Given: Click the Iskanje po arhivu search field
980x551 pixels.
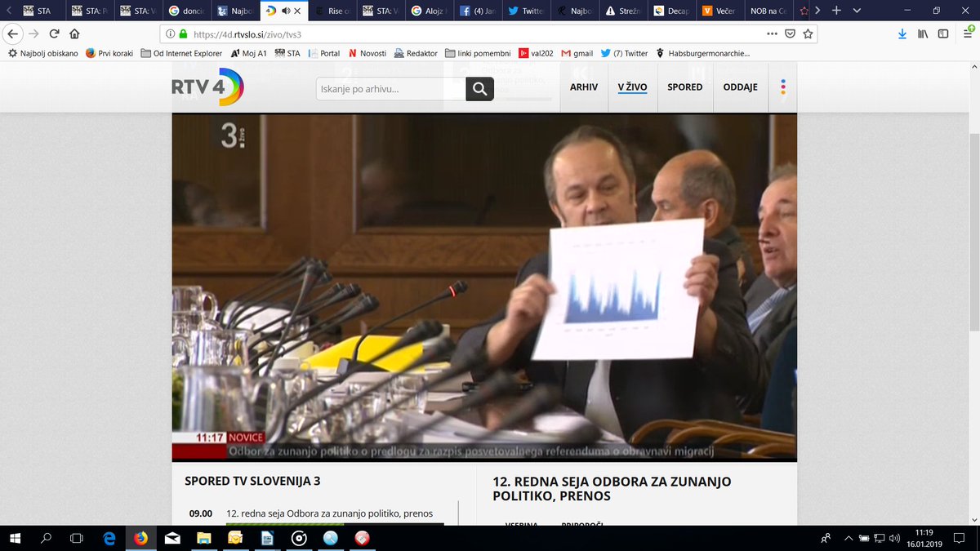Looking at the screenshot, I should coord(390,89).
